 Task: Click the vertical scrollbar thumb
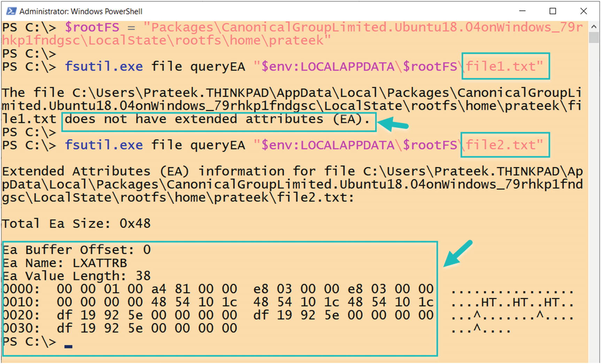[594, 38]
